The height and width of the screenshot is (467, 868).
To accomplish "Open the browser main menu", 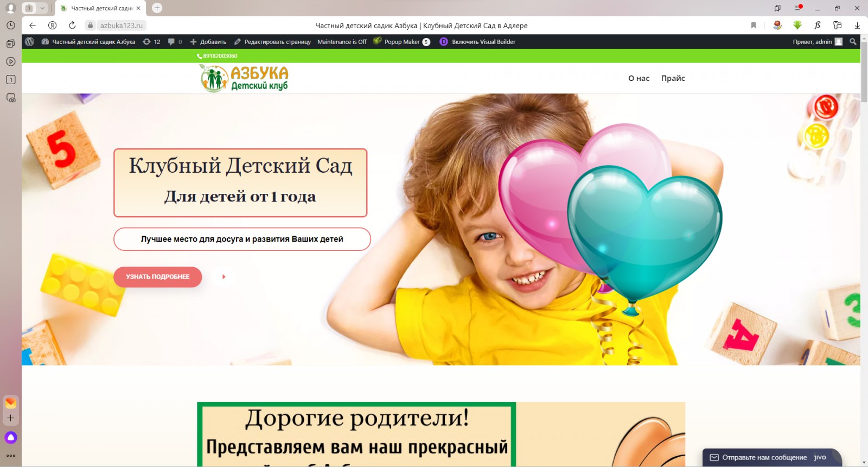I will [x=798, y=8].
